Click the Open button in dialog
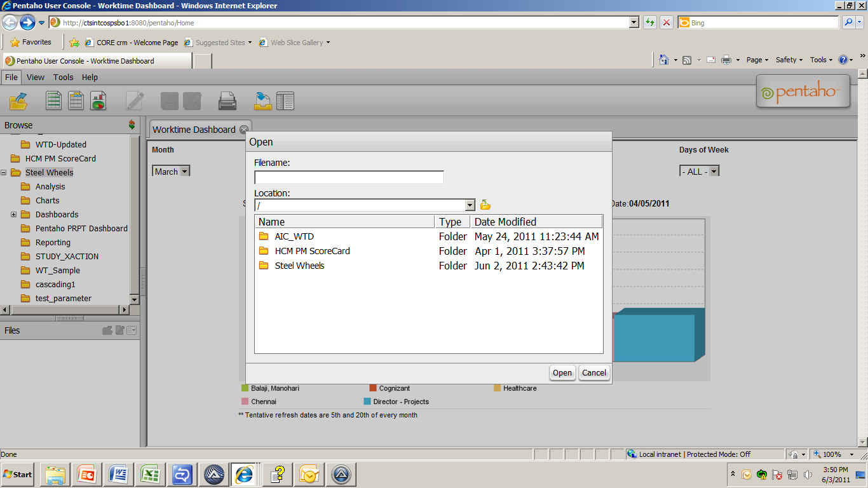Screen dimensions: 868x488 [562, 372]
